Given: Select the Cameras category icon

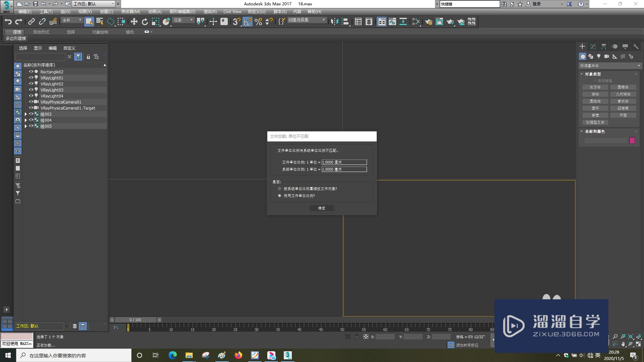Looking at the screenshot, I should (607, 56).
